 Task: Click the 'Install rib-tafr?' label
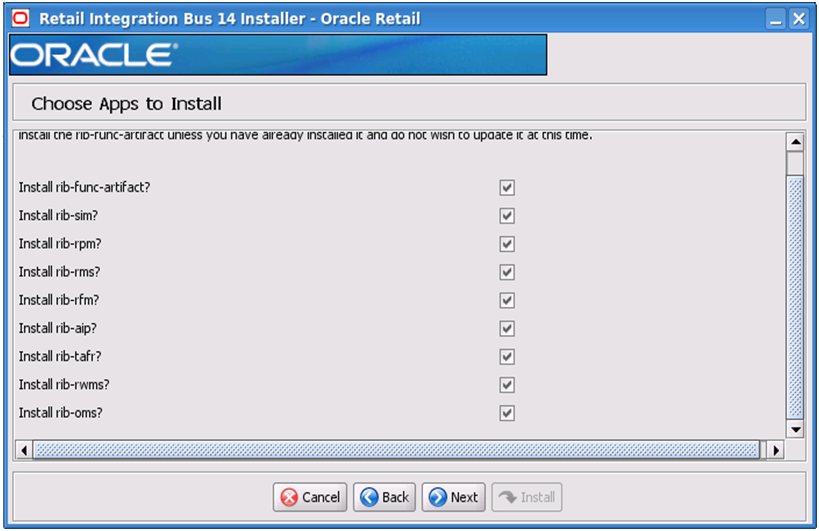[x=60, y=357]
